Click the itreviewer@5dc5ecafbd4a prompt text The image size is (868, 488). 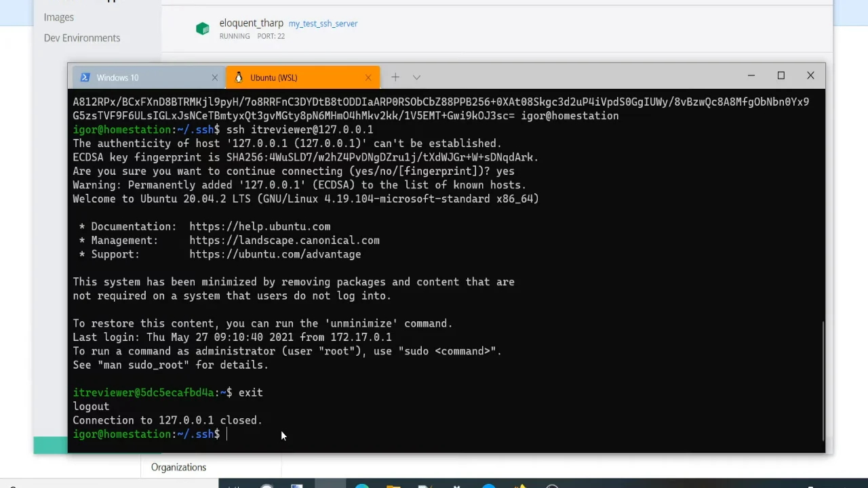(143, 392)
